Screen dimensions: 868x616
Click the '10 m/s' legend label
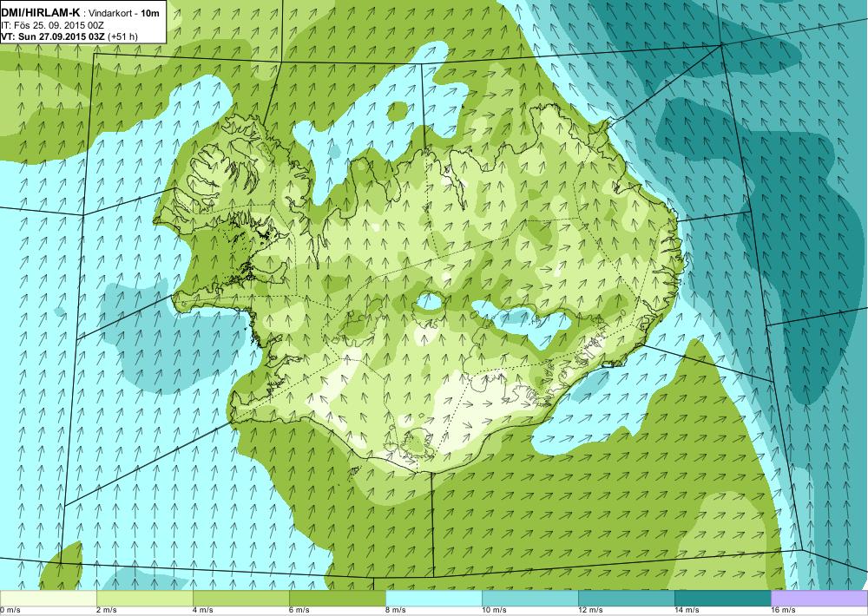[494, 611]
